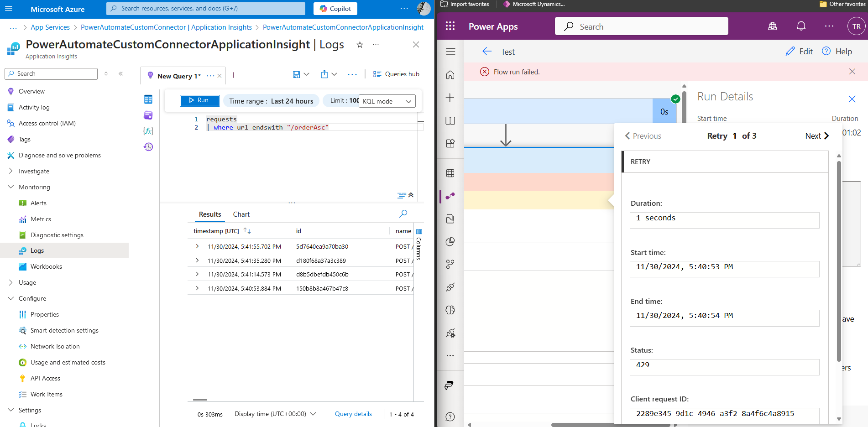Open Home in Power Apps sidebar

(450, 75)
